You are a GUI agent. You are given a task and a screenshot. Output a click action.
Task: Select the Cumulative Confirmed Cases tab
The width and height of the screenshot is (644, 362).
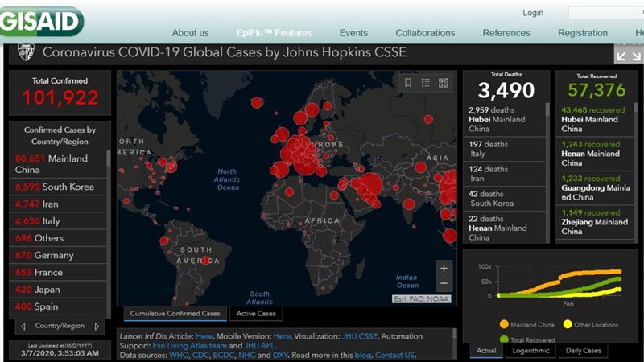tap(175, 314)
